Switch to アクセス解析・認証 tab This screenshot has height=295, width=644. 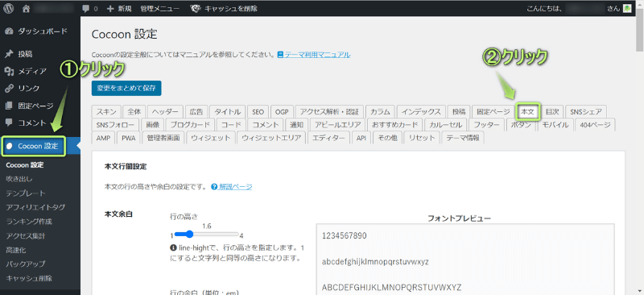(329, 111)
